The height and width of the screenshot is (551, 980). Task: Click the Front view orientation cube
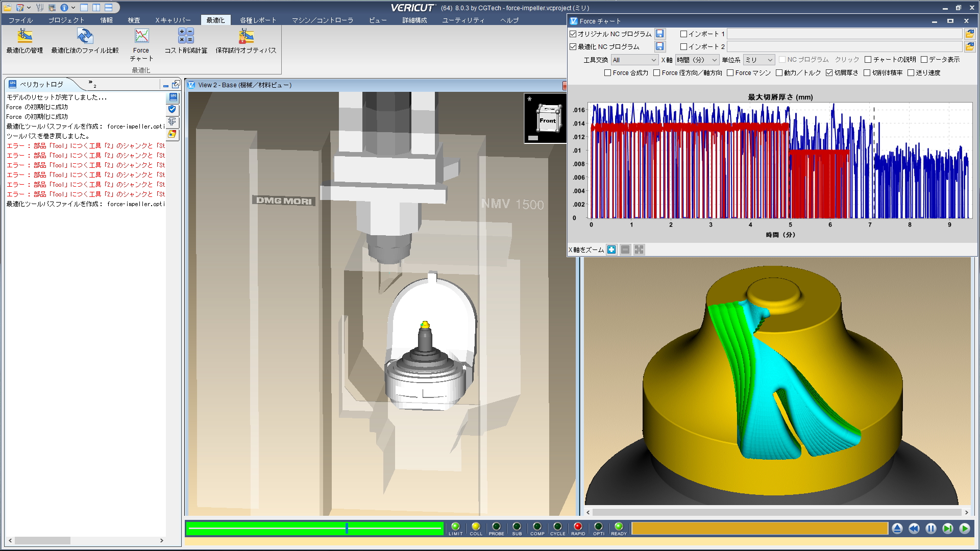click(548, 119)
